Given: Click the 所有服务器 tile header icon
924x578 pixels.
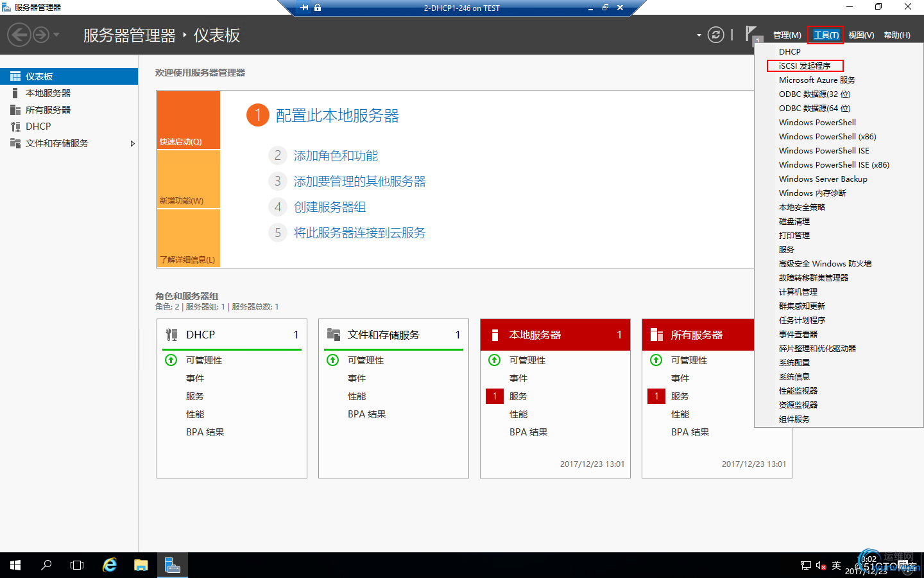Looking at the screenshot, I should [656, 335].
